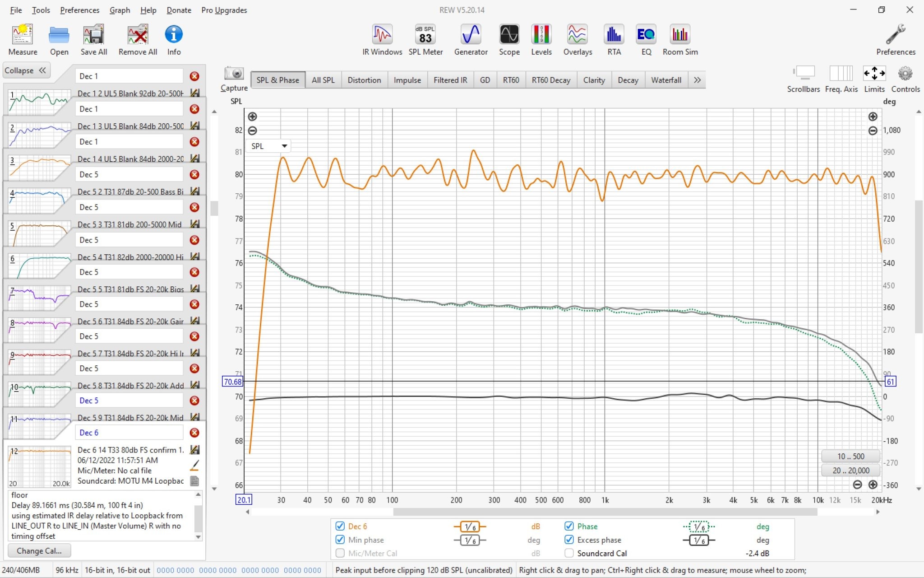Click the right axis vertical scrollbar

coord(919,266)
